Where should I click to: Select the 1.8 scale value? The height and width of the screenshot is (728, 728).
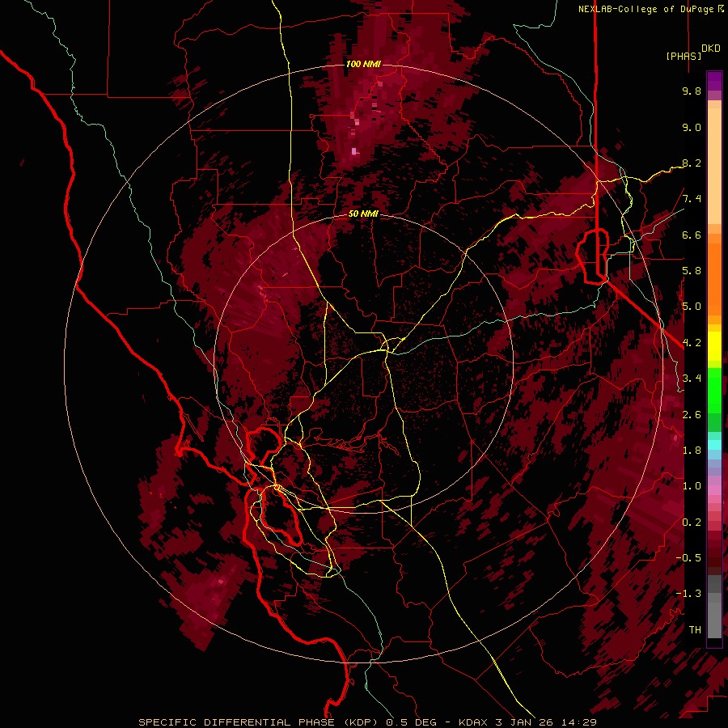point(692,451)
